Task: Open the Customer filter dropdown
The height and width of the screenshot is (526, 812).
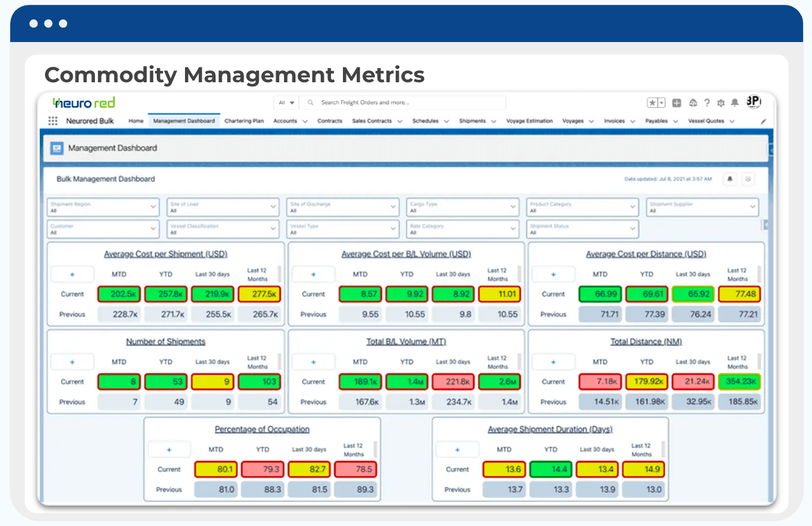Action: 103,229
